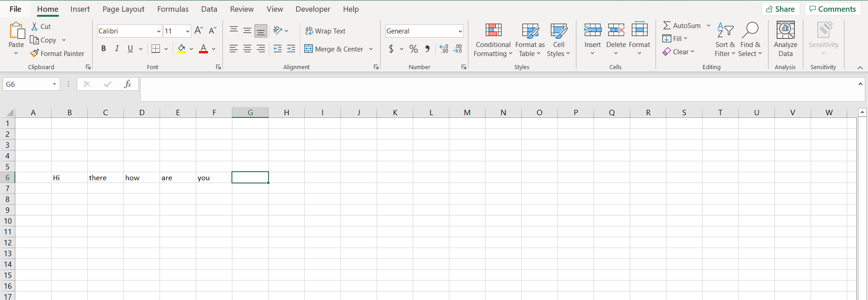Open the Fill Color palette arrow

tap(191, 49)
